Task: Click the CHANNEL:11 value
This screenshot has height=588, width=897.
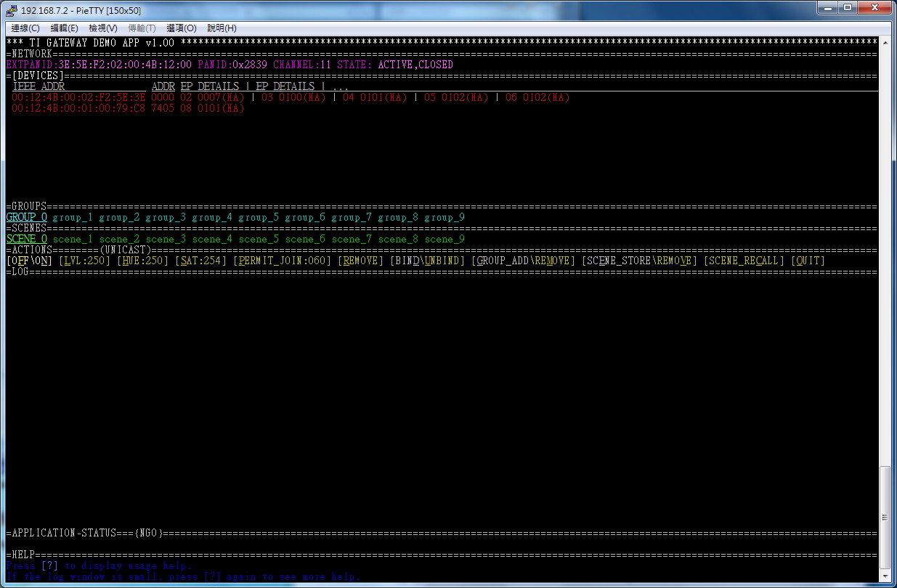Action: (302, 65)
